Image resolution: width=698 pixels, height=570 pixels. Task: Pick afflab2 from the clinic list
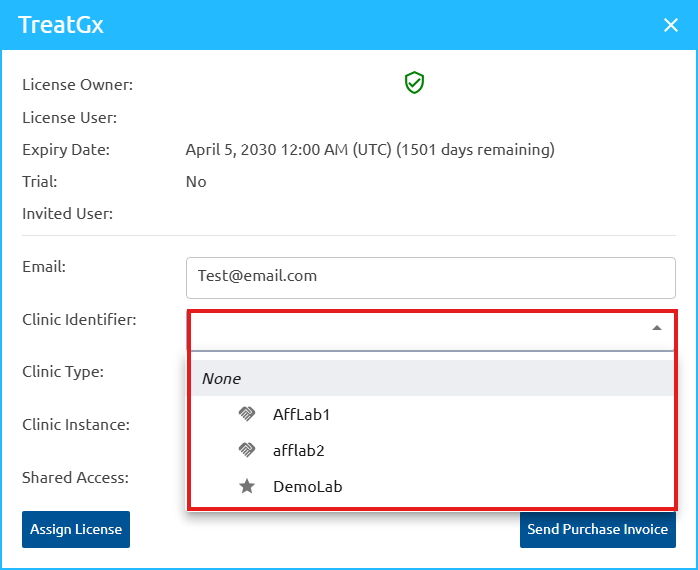(300, 450)
